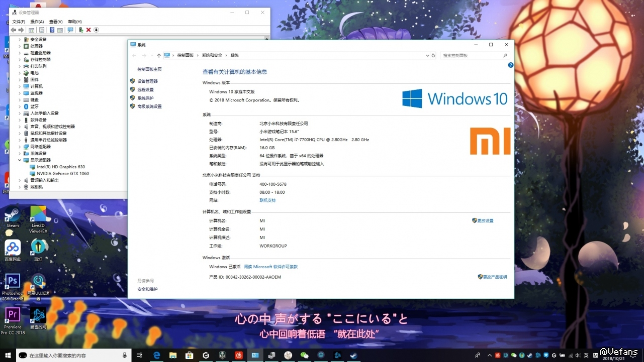
Task: Launch Premiere Pro CC 2018 shortcut
Action: tap(13, 321)
